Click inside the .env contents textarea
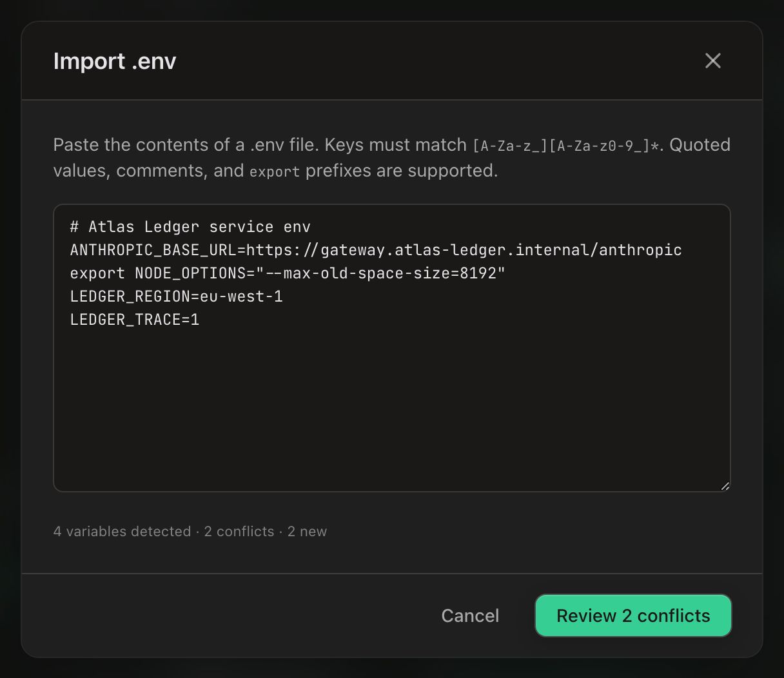The height and width of the screenshot is (678, 784). pos(392,348)
